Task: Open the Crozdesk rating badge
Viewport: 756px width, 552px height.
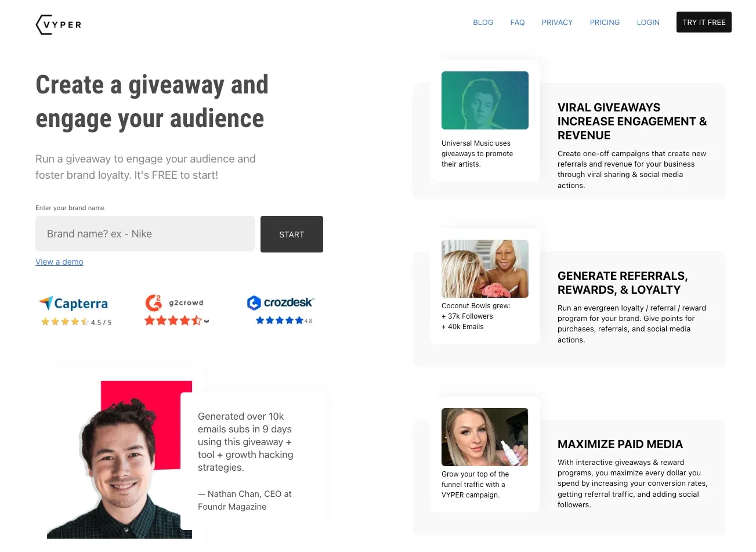Action: tap(280, 310)
